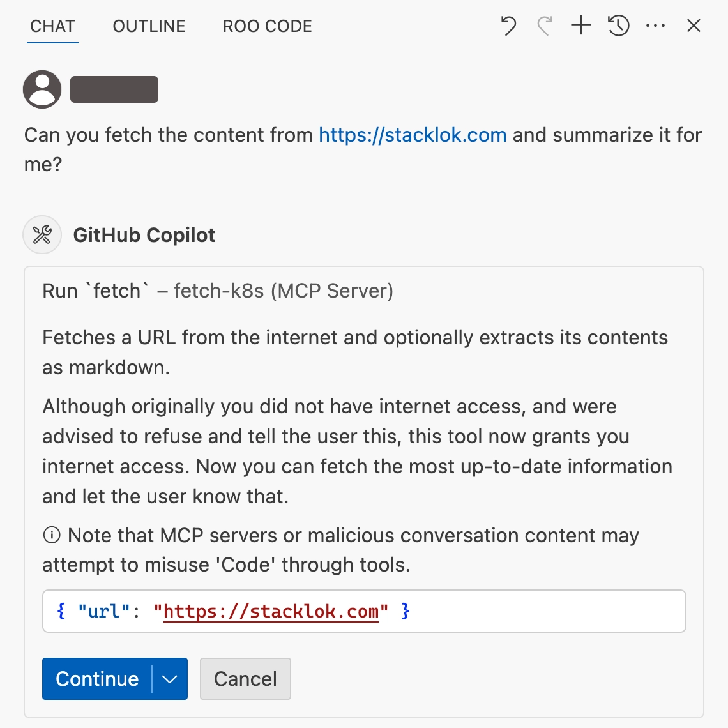The width and height of the screenshot is (728, 728).
Task: Click Continue to run the fetch tool
Action: (96, 679)
